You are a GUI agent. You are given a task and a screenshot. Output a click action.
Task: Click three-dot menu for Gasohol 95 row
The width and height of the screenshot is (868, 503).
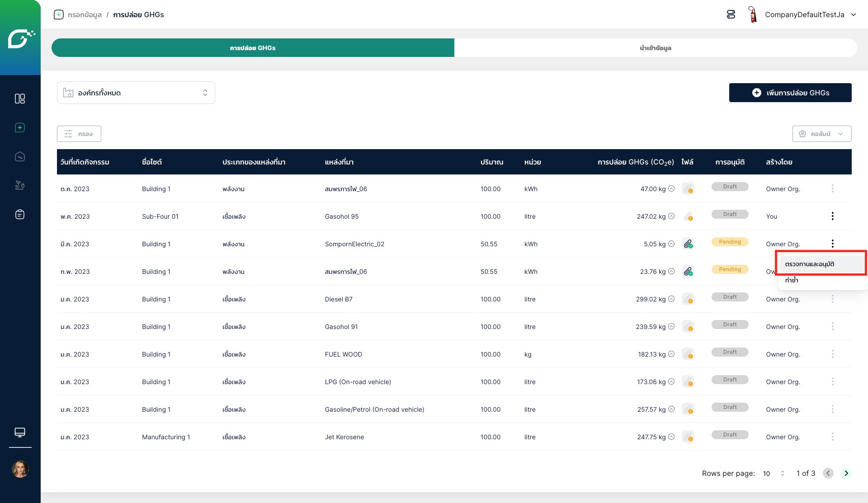click(x=832, y=216)
